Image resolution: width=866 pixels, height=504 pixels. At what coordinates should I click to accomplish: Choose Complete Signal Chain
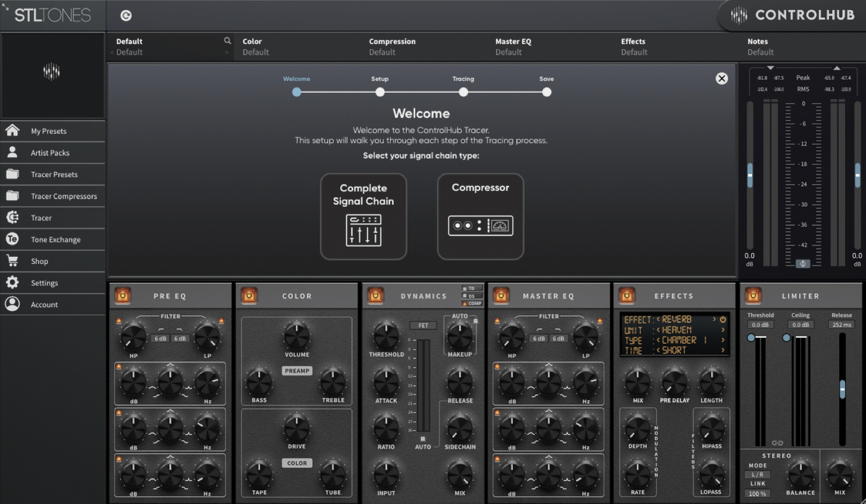(x=363, y=216)
